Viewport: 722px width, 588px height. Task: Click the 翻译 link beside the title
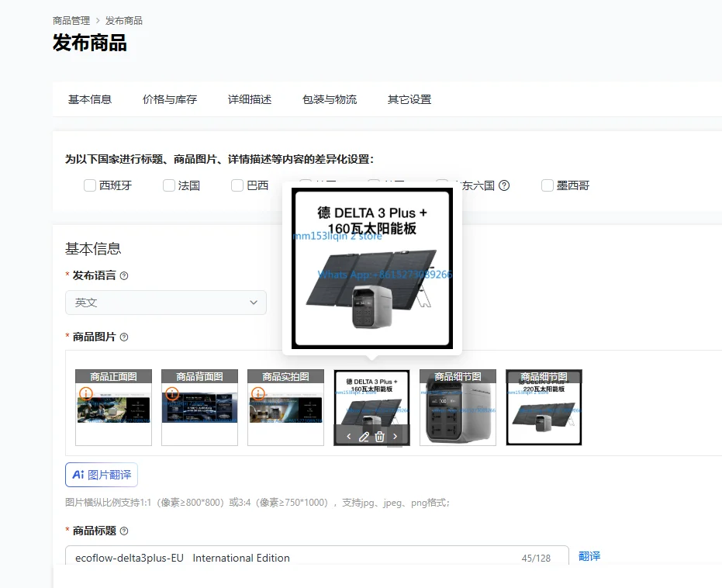pos(589,556)
